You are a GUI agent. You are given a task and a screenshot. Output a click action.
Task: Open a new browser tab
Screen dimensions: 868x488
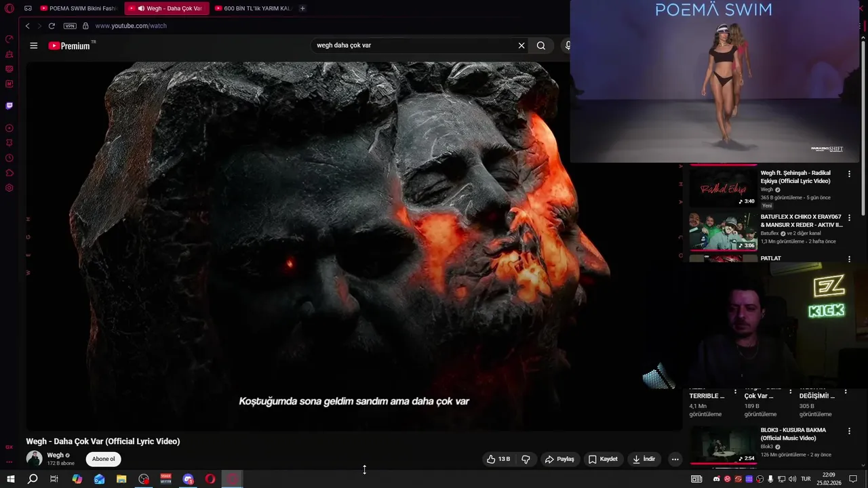tap(302, 8)
